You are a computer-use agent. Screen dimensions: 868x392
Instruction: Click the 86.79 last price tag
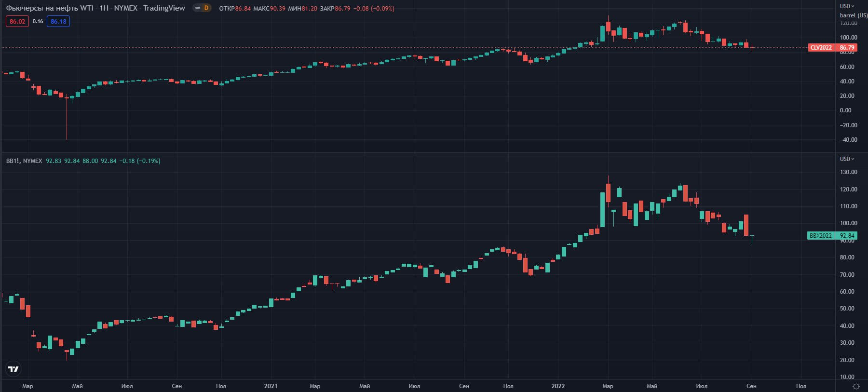point(847,48)
